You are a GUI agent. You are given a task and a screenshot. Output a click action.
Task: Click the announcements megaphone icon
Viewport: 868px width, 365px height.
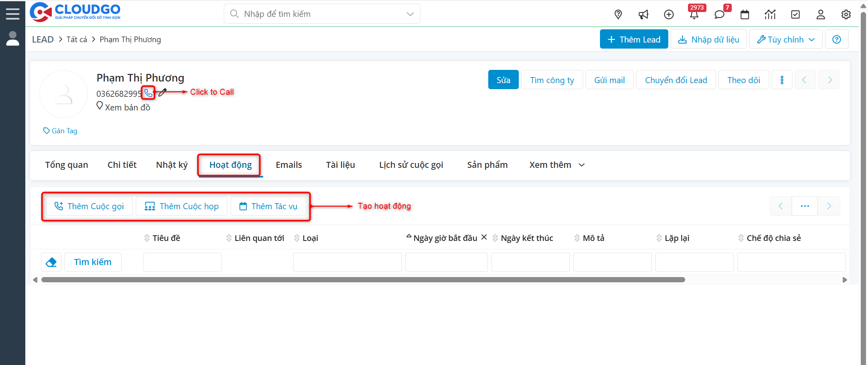click(x=643, y=14)
